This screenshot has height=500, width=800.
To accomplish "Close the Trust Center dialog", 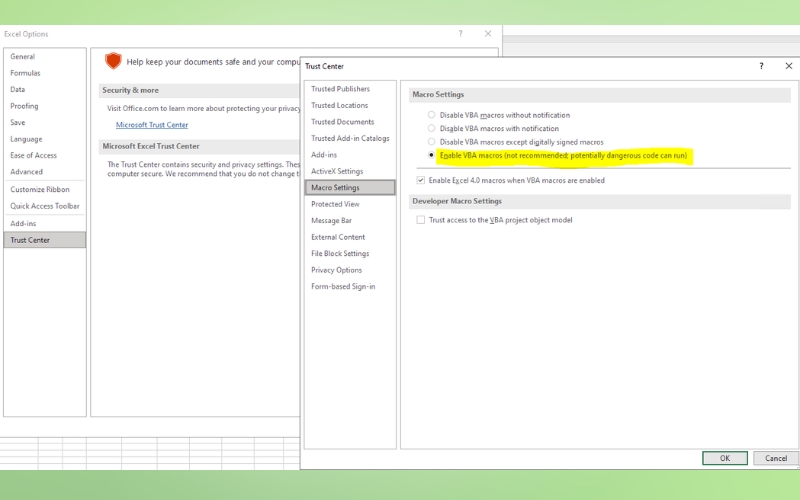I will (x=788, y=66).
